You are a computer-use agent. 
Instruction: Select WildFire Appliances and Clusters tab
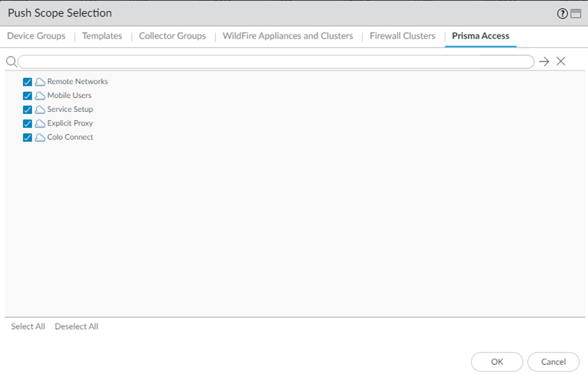[288, 36]
